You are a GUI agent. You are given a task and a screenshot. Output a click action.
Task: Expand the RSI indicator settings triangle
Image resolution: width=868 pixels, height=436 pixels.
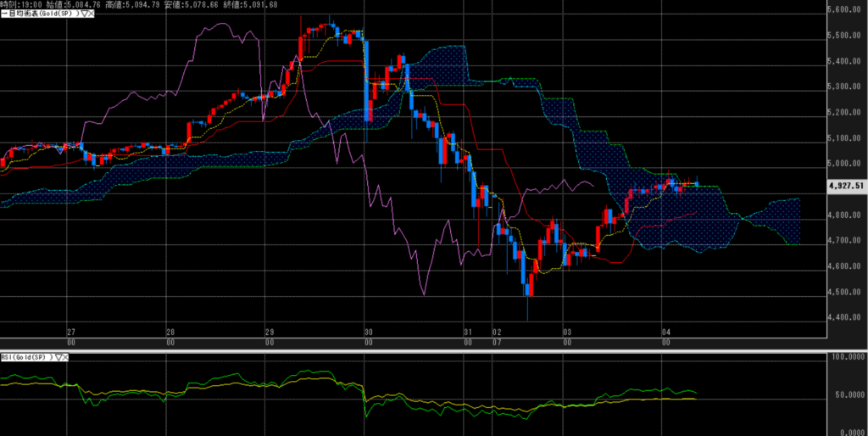coord(58,357)
